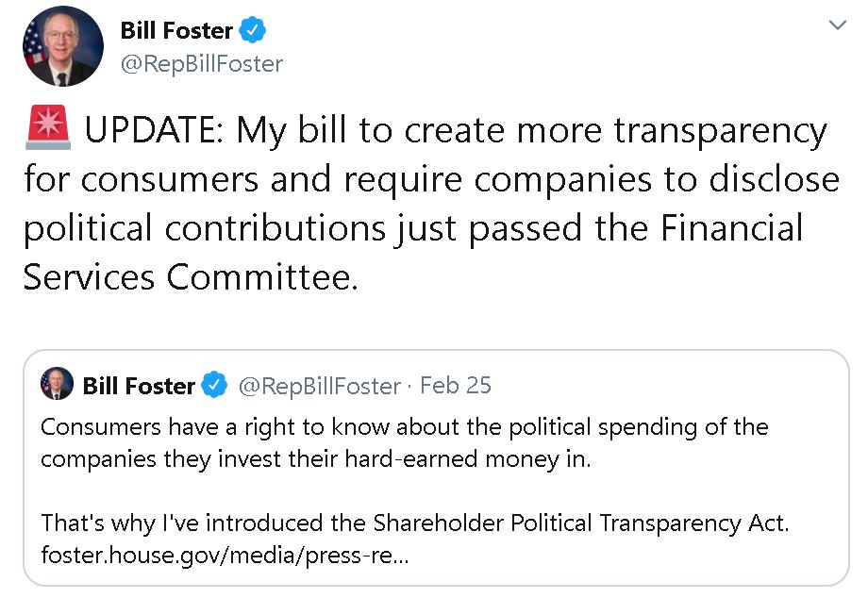Open Bill Foster's large profile photo
This screenshot has width=868, height=598.
click(62, 47)
